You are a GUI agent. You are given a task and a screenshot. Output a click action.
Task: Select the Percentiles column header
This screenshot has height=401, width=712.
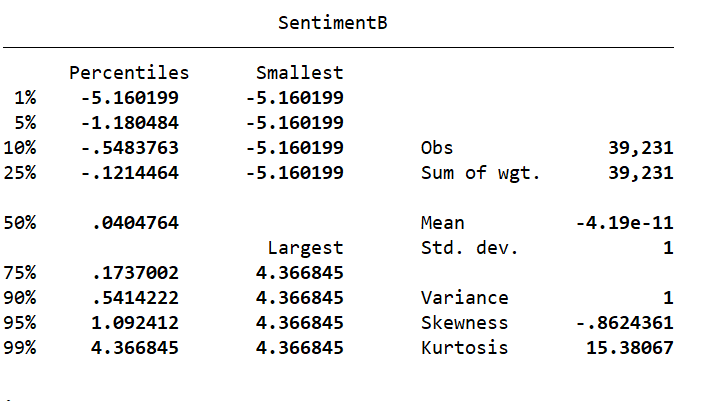coord(128,73)
